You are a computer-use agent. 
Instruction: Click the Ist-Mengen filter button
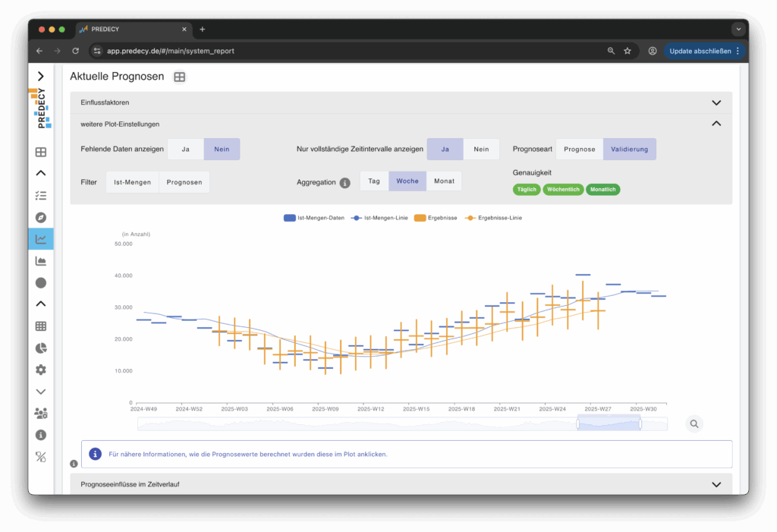click(x=132, y=182)
